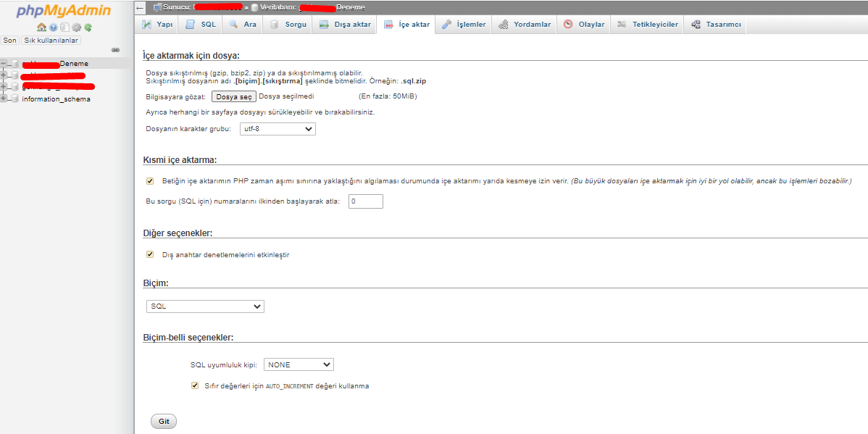Toggle Dış anahtar denetlemelerini etkinleştir checkbox

pyautogui.click(x=149, y=254)
